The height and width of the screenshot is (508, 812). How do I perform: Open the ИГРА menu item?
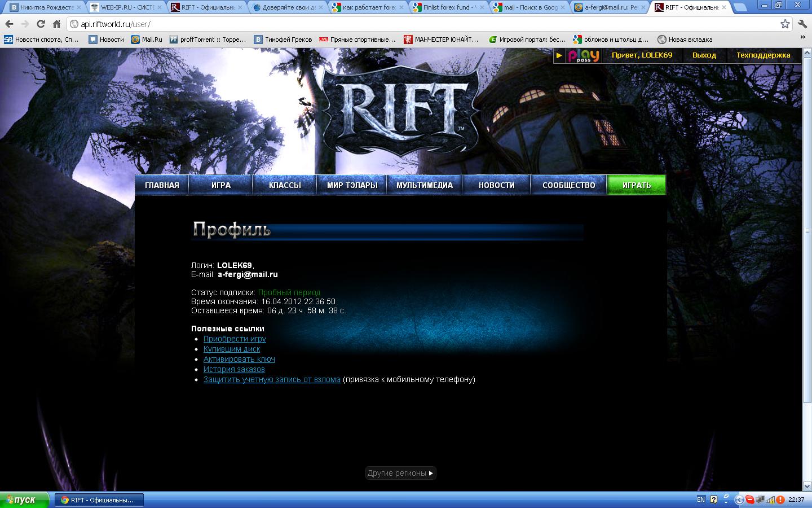pos(221,185)
